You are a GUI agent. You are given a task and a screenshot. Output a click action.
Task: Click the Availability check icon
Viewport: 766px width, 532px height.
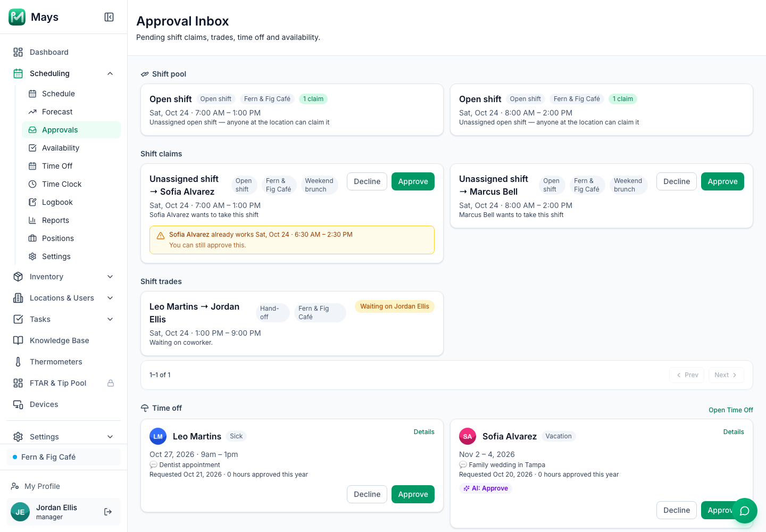[x=32, y=148]
